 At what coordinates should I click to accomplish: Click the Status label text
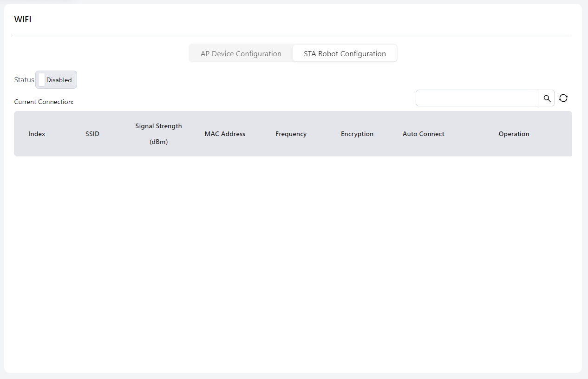24,80
